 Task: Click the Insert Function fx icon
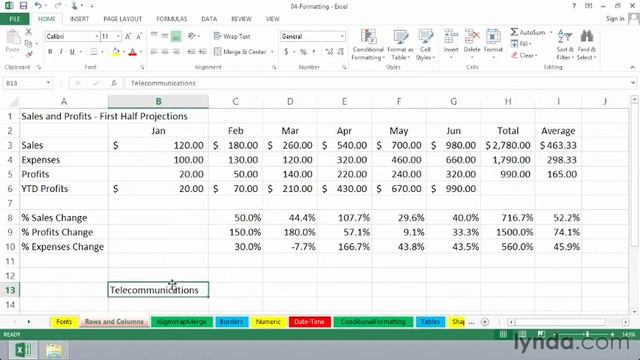pyautogui.click(x=114, y=83)
